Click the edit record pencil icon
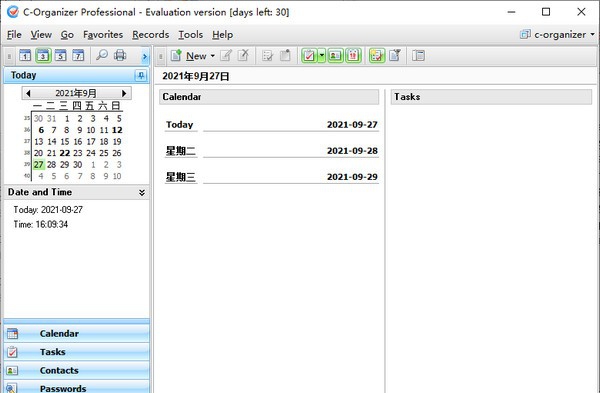This screenshot has height=393, width=600. [226, 56]
